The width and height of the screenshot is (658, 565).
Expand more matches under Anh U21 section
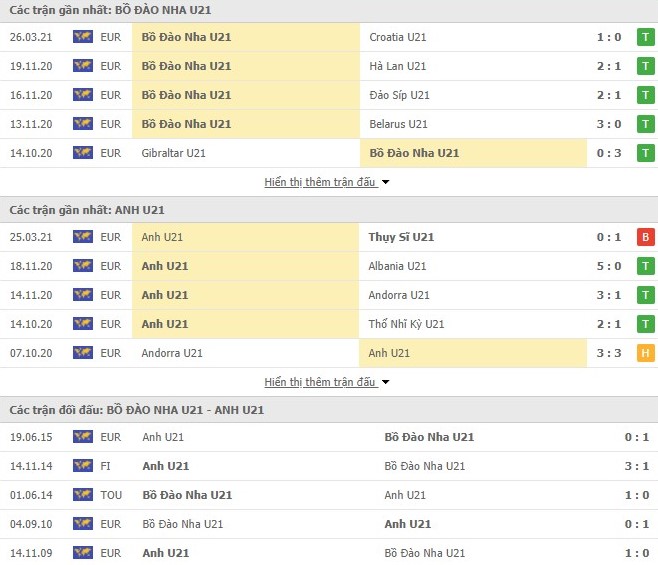click(x=319, y=382)
